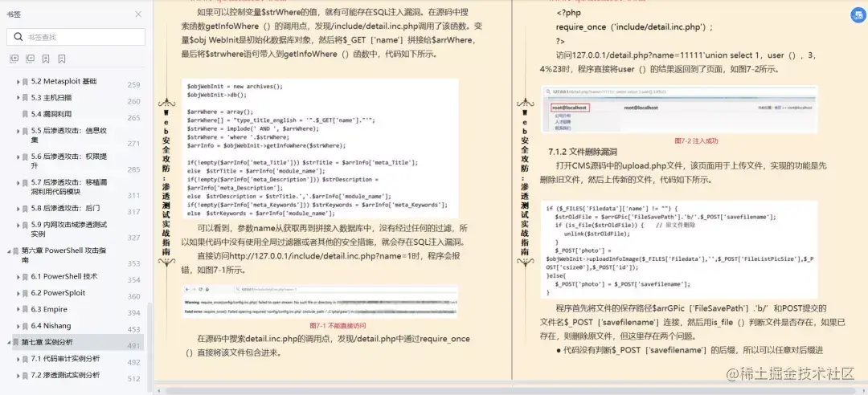
Task: Expand the 6.1 PowerShell 技术 arrow
Action: [18, 277]
